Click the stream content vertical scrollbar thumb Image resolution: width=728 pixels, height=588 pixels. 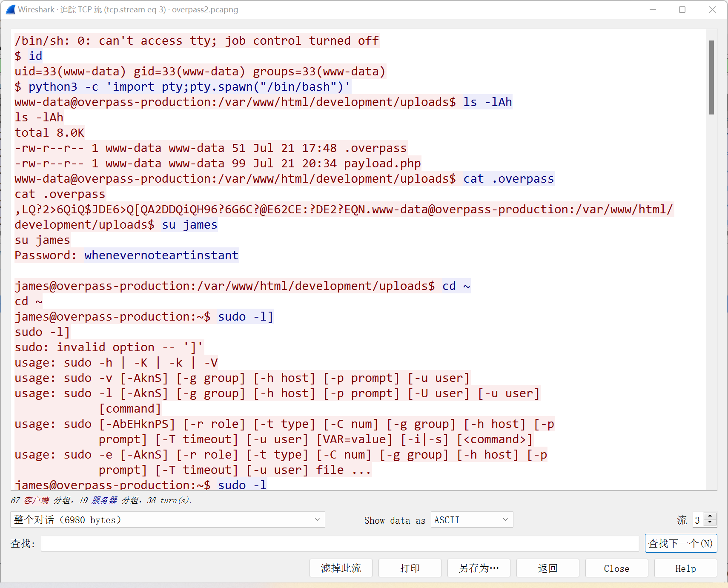(x=711, y=77)
